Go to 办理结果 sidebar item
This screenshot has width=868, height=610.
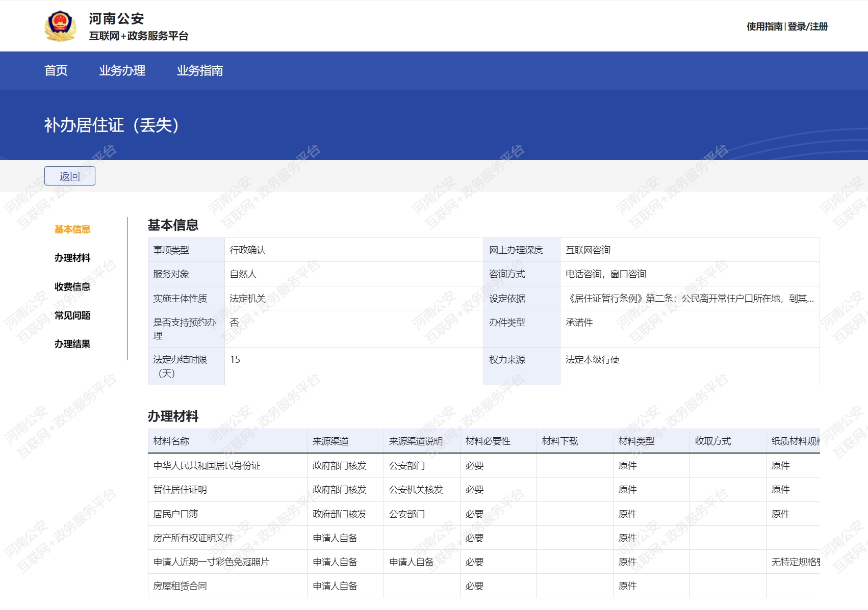(72, 344)
